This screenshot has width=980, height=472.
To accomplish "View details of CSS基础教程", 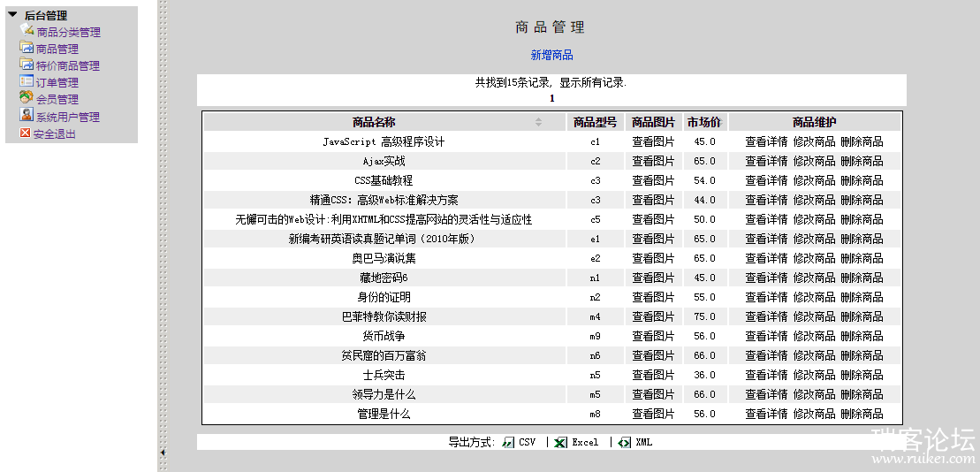I will (766, 180).
